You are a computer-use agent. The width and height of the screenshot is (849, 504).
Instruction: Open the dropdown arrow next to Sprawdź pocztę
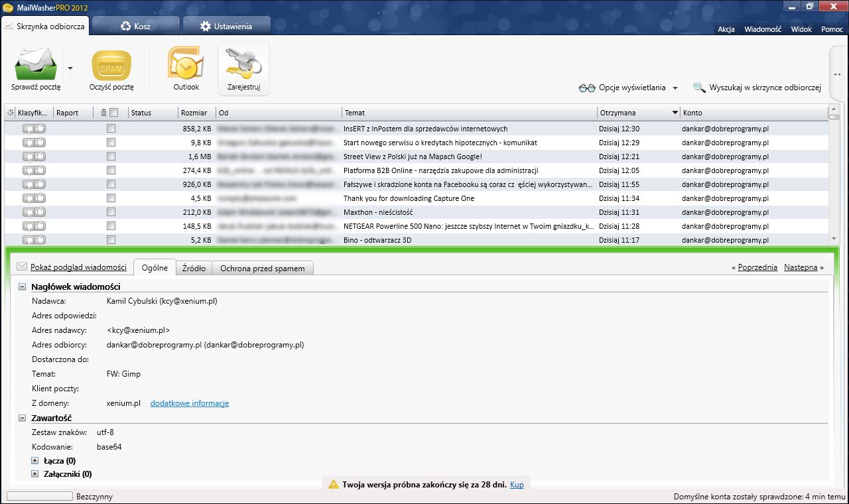(x=70, y=68)
